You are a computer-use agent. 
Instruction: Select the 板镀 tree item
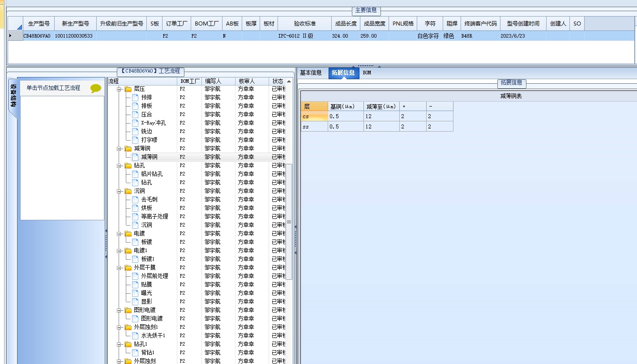pos(146,242)
